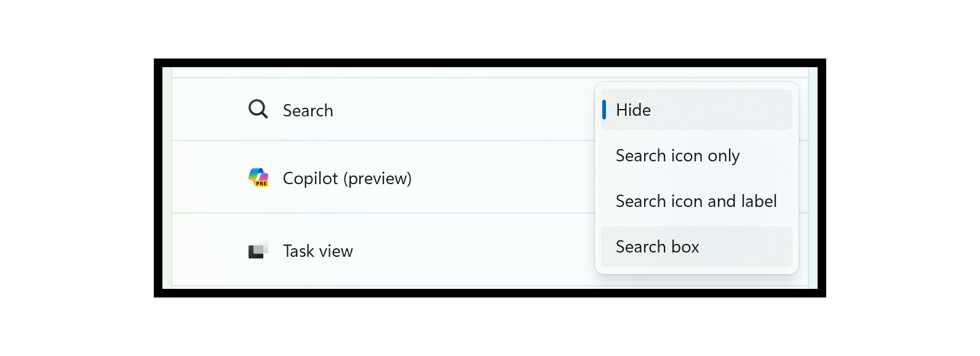Enable the full Search box display
Viewport: 980px width, 356px height.
point(657,246)
